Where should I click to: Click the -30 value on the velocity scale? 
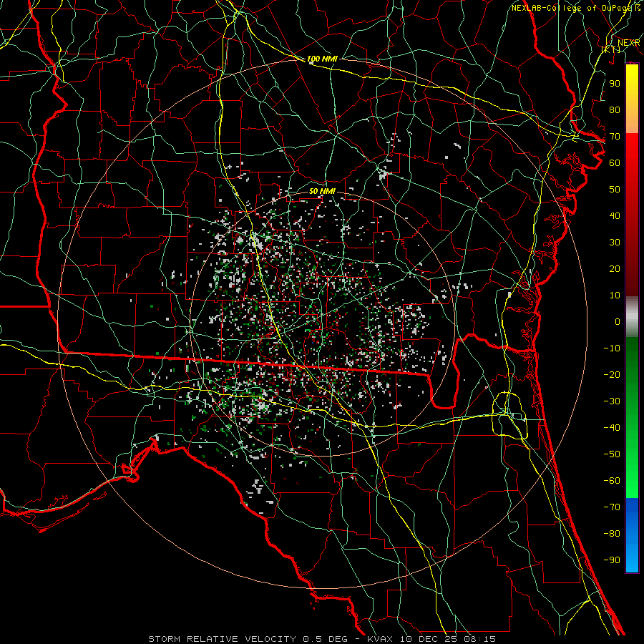click(x=612, y=401)
